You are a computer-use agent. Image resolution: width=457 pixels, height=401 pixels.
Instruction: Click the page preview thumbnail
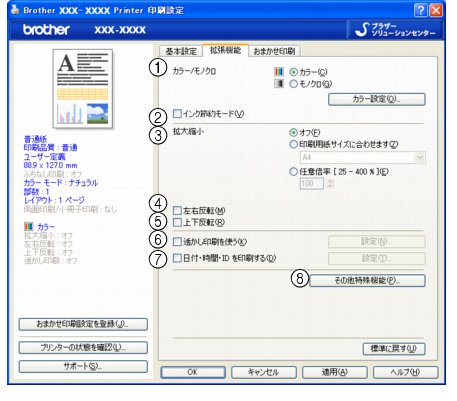[83, 89]
